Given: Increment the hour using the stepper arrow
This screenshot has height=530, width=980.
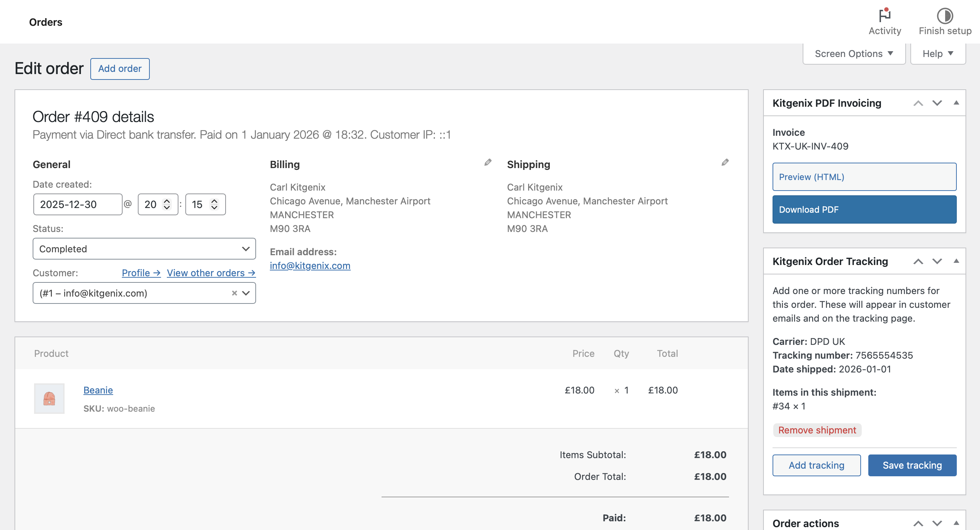Looking at the screenshot, I should pos(166,201).
